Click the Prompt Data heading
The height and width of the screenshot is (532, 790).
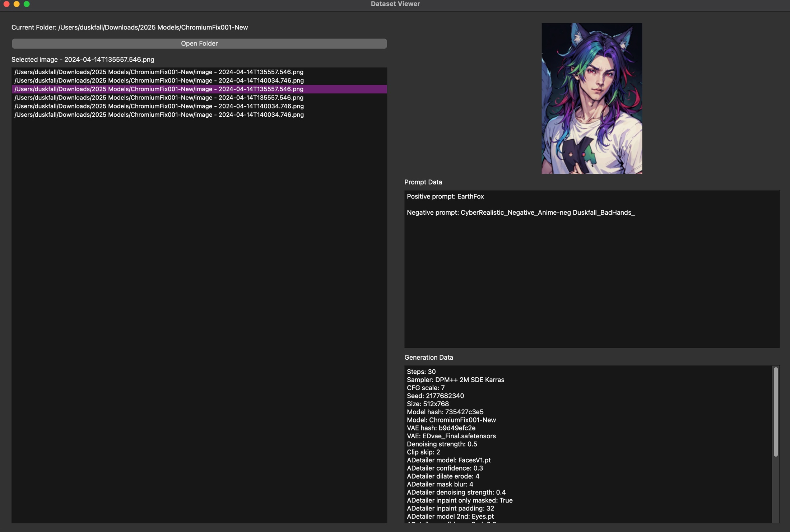(x=423, y=182)
